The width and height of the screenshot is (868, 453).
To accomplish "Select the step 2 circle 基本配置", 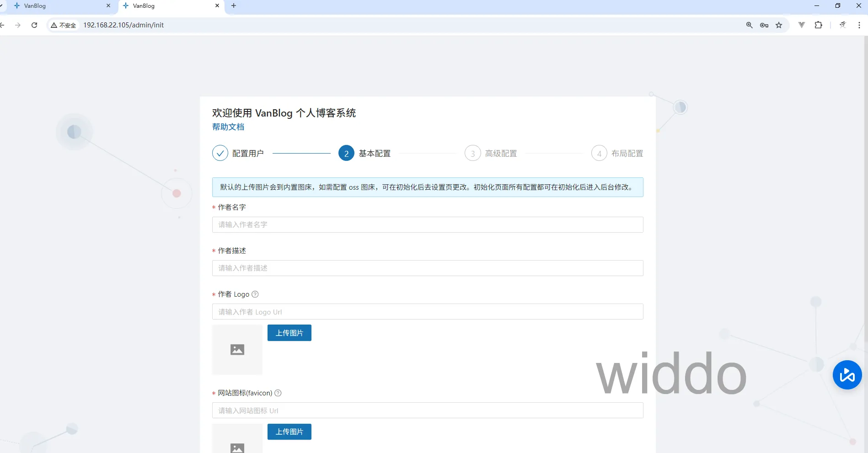I will [346, 153].
